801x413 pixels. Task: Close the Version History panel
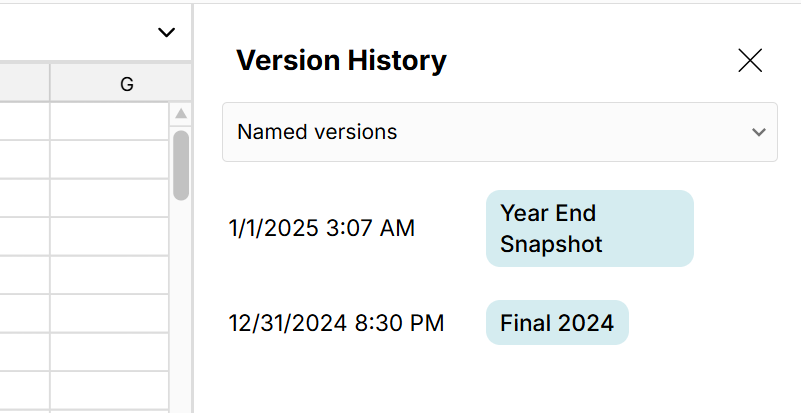pos(750,61)
